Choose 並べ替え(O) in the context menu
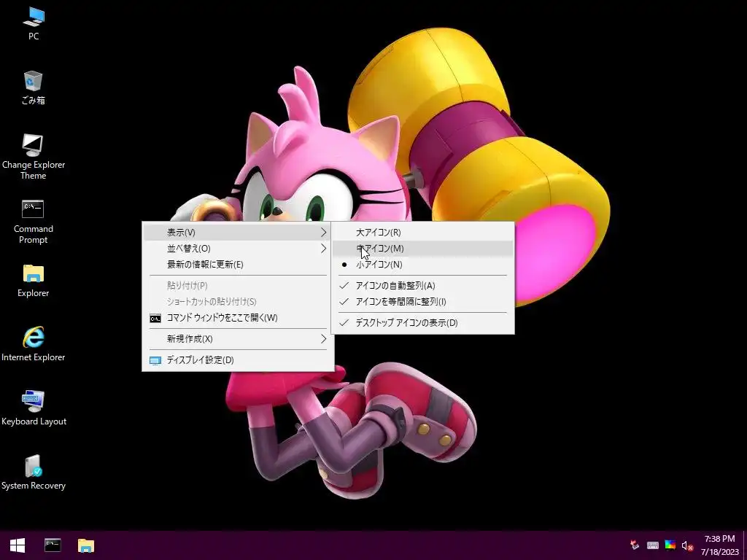Viewport: 747px width, 560px height. pos(238,249)
